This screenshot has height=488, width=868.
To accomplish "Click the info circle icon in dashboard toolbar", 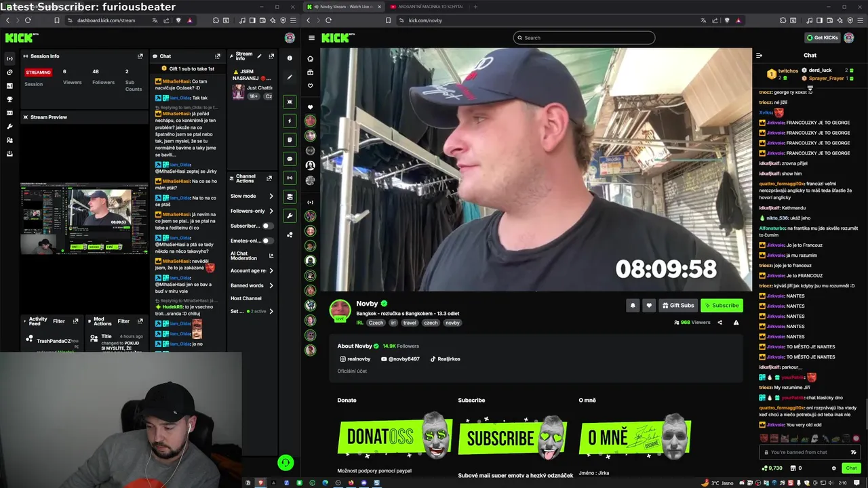I will tap(290, 58).
